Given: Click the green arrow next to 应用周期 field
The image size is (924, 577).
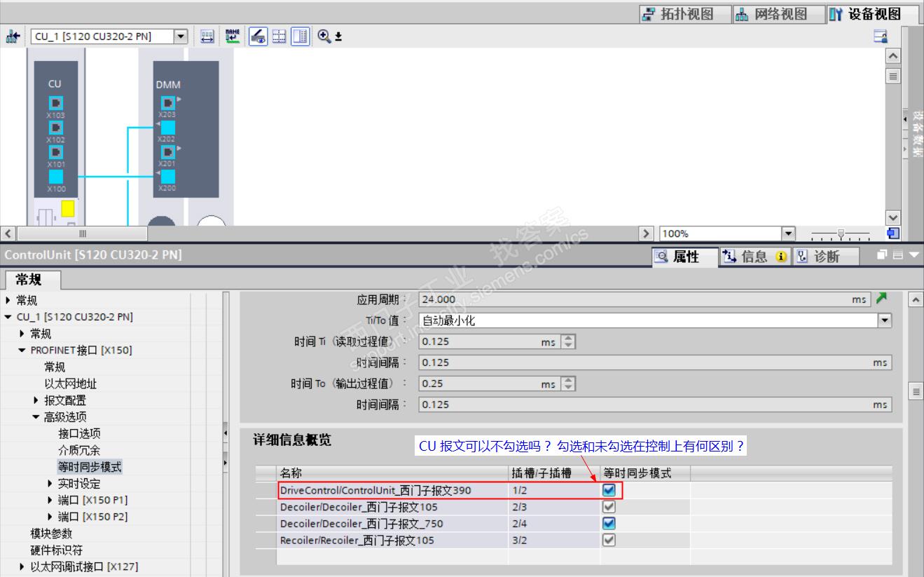Looking at the screenshot, I should coord(881,299).
